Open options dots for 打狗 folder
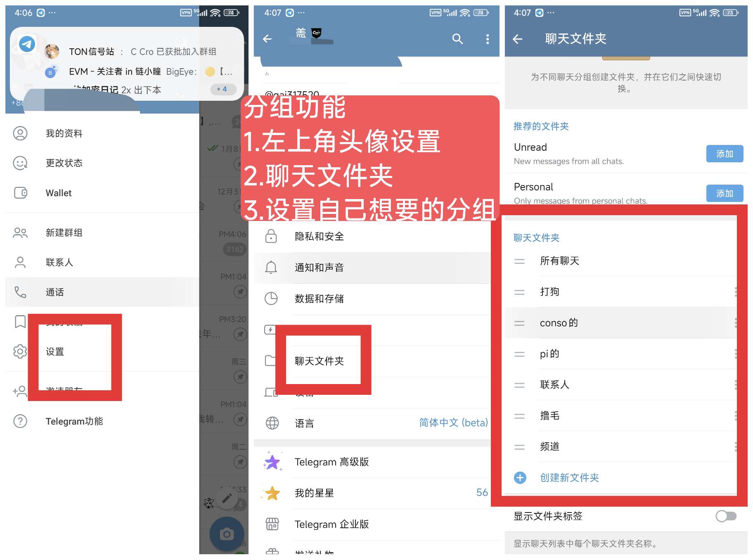The width and height of the screenshot is (753, 560). (736, 292)
